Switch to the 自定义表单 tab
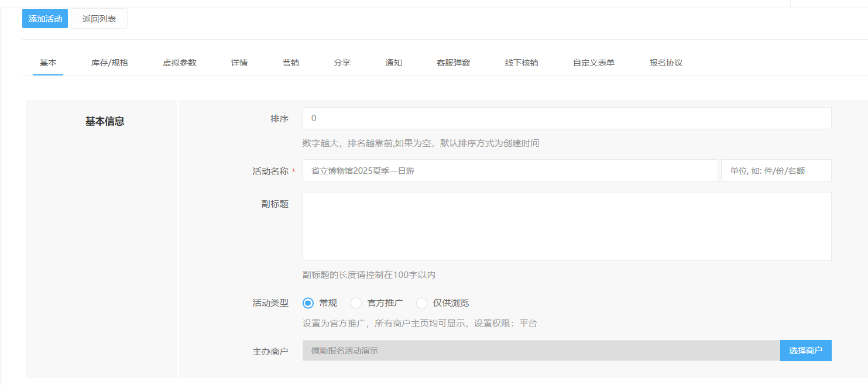Image resolution: width=868 pixels, height=385 pixels. point(593,63)
